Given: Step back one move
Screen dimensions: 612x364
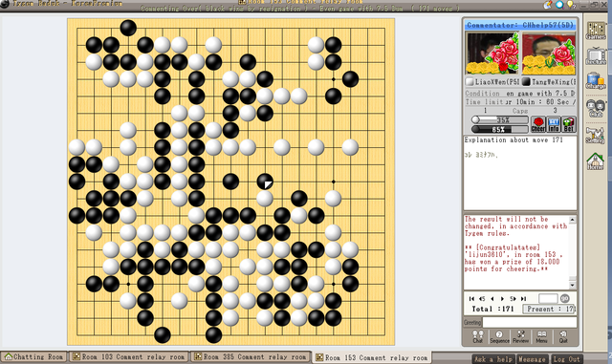Looking at the screenshot, I should pos(492,298).
